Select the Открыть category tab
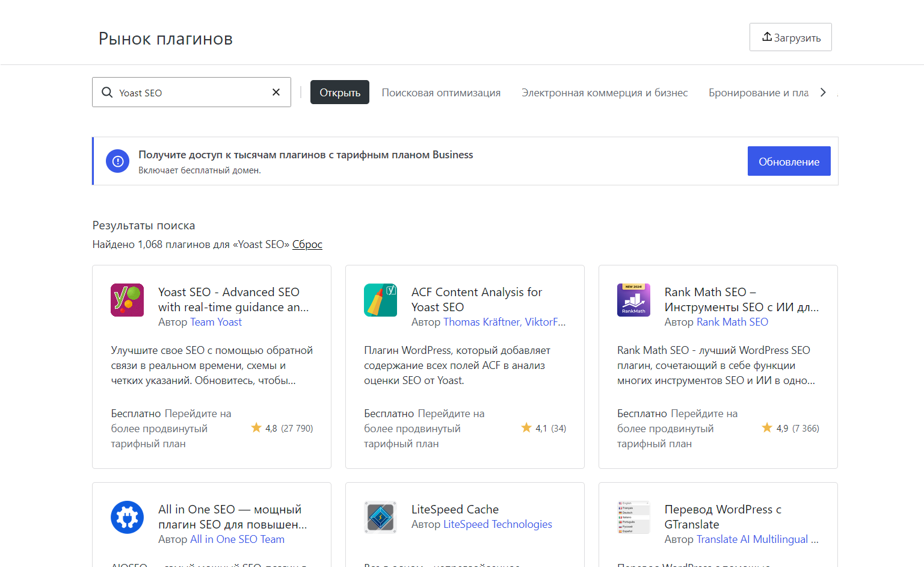 340,93
